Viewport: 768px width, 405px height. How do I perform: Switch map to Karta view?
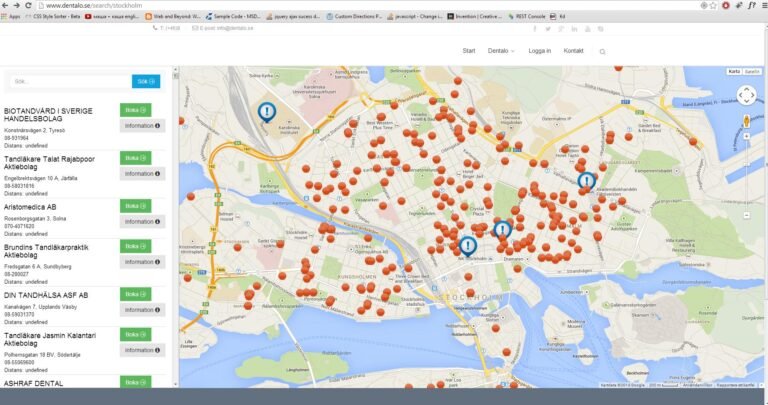click(734, 72)
